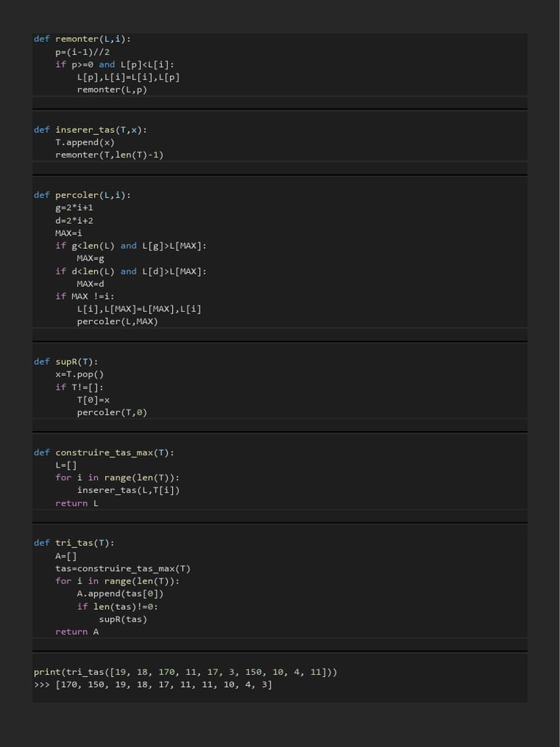
Task: Click the 'def supR(T):' definition line
Action: (66, 362)
